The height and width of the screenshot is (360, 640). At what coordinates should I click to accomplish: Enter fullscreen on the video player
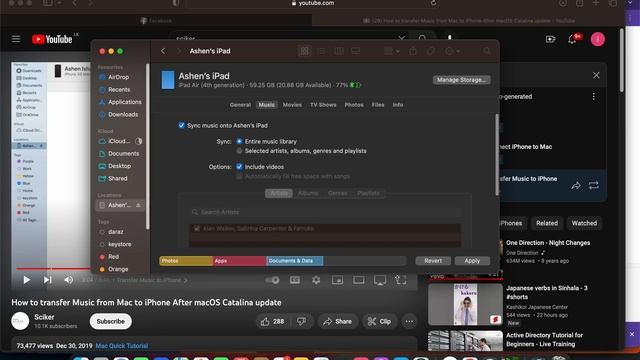pyautogui.click(x=401, y=280)
